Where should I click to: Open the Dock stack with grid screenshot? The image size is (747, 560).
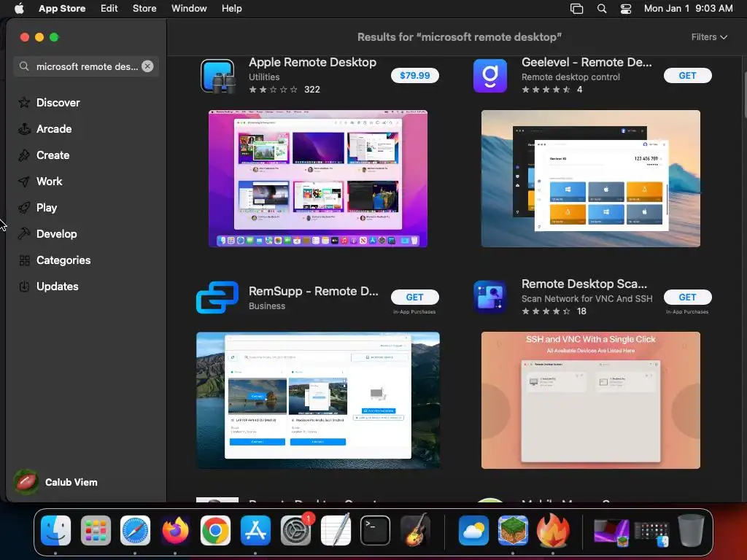(651, 534)
